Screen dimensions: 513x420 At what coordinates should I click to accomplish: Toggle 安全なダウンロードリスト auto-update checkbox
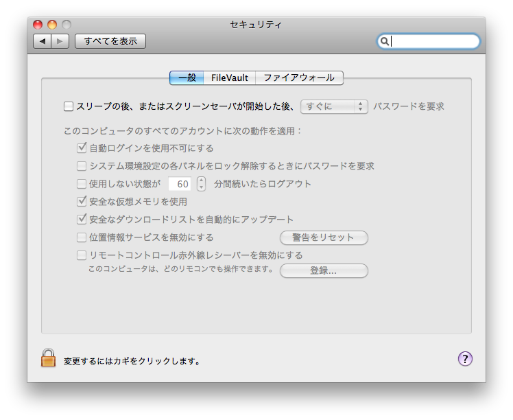(x=82, y=219)
